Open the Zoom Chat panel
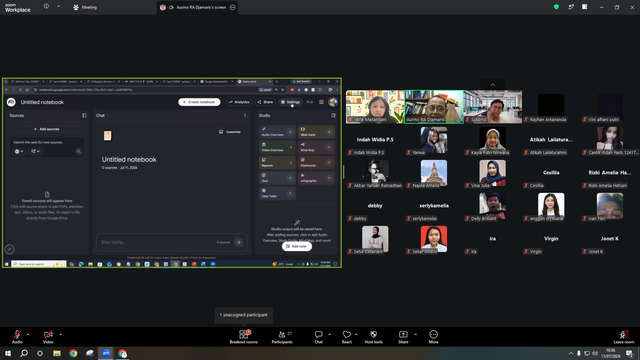Screen dimensions: 640x360 [318, 337]
